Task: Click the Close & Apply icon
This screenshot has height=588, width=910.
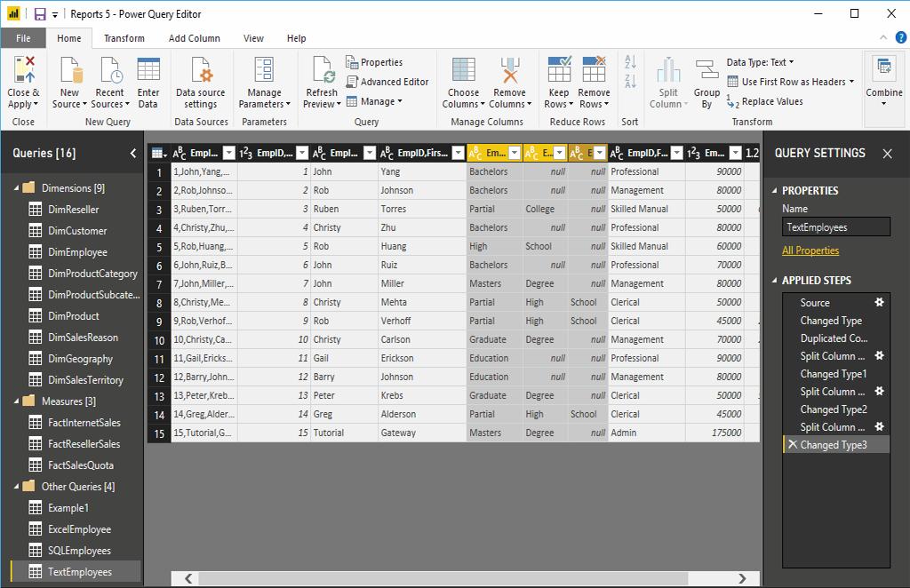Action: 24,71
